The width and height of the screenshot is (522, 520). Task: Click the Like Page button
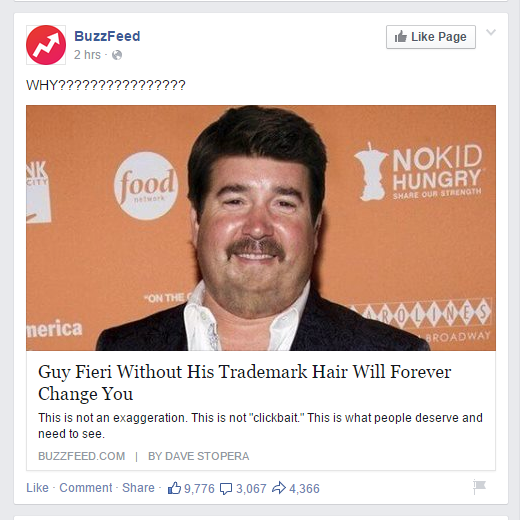pyautogui.click(x=431, y=37)
